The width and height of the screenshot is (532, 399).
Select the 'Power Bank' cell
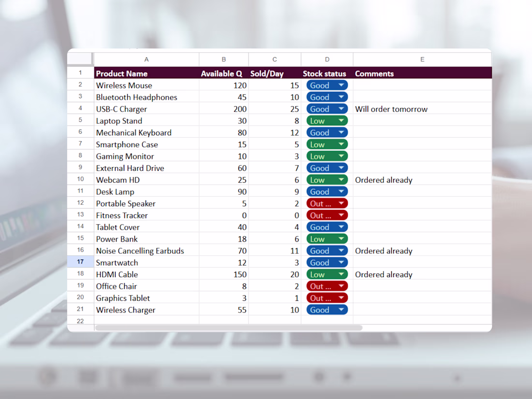(147, 239)
